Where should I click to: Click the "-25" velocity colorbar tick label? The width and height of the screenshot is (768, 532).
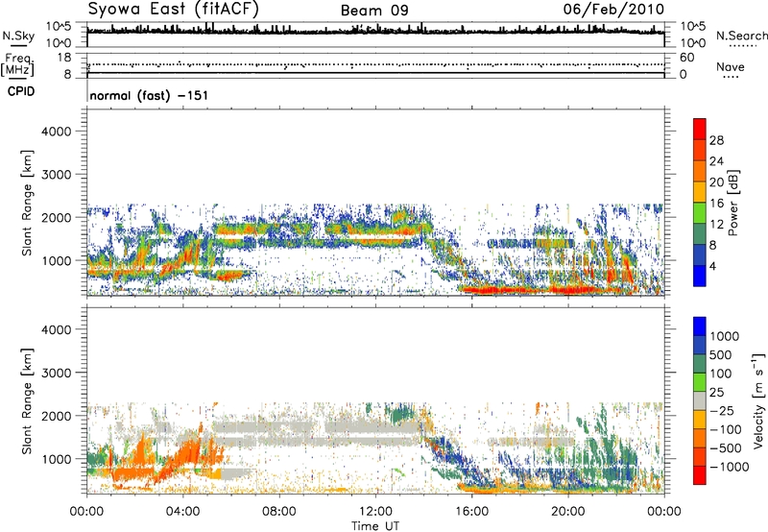point(721,410)
